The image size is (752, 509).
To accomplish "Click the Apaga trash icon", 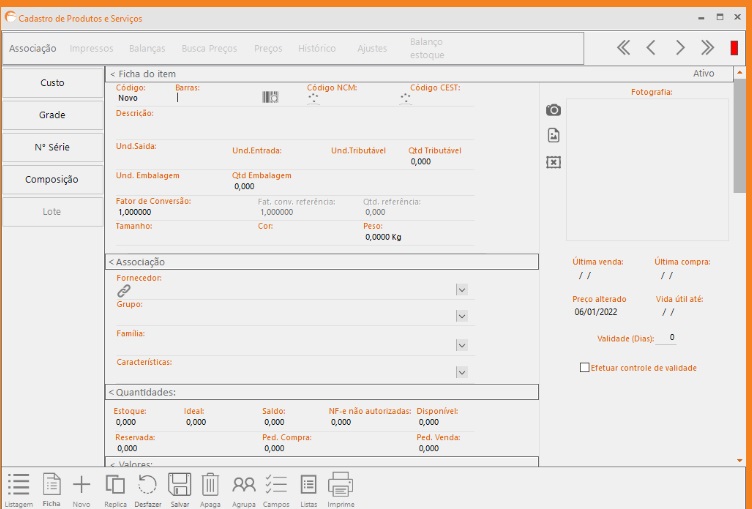I will [210, 485].
